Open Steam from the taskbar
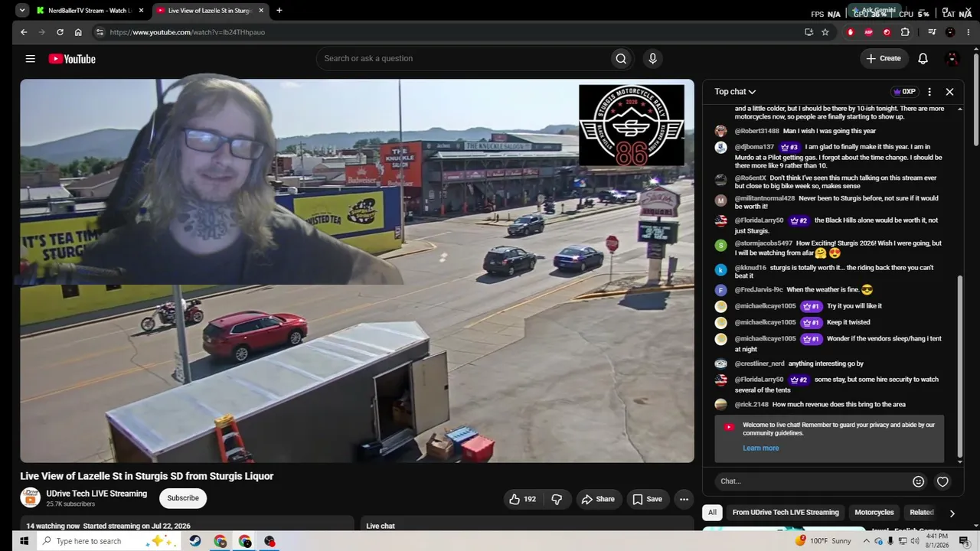Screen dimensions: 980x551 tap(195, 541)
